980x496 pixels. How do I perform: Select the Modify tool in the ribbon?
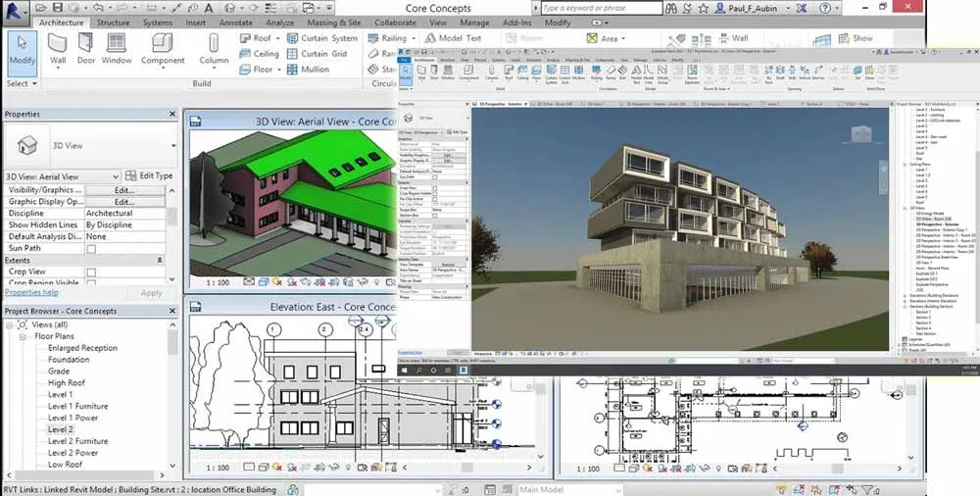(x=22, y=54)
